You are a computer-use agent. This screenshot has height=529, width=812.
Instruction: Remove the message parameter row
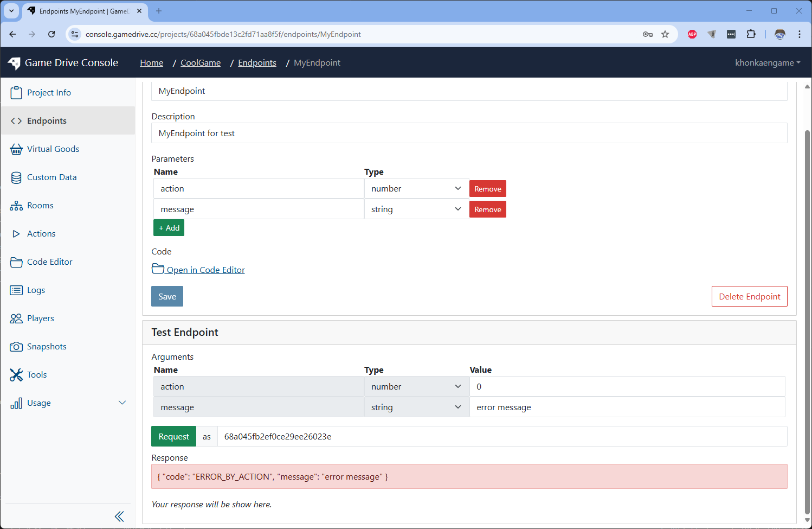487,209
